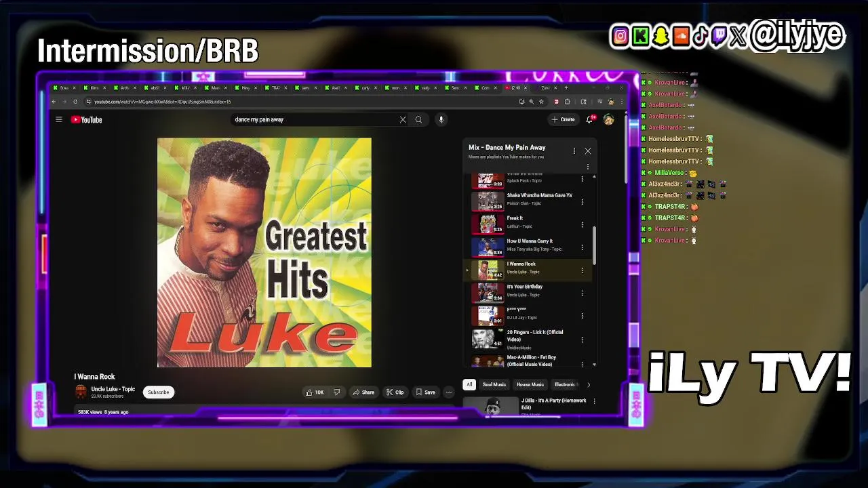The image size is (868, 488).
Task: Click the Subscribe button
Action: point(159,392)
